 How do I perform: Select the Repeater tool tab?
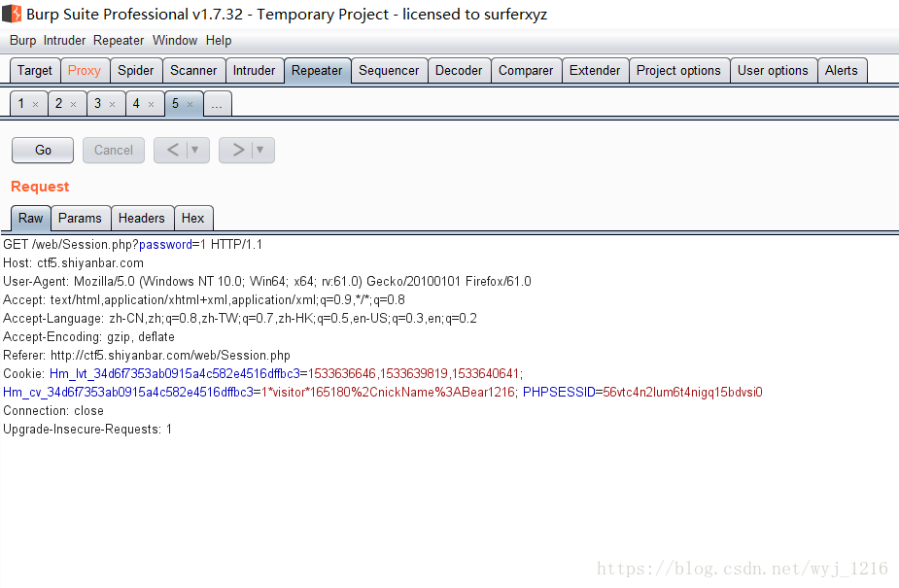coord(317,71)
